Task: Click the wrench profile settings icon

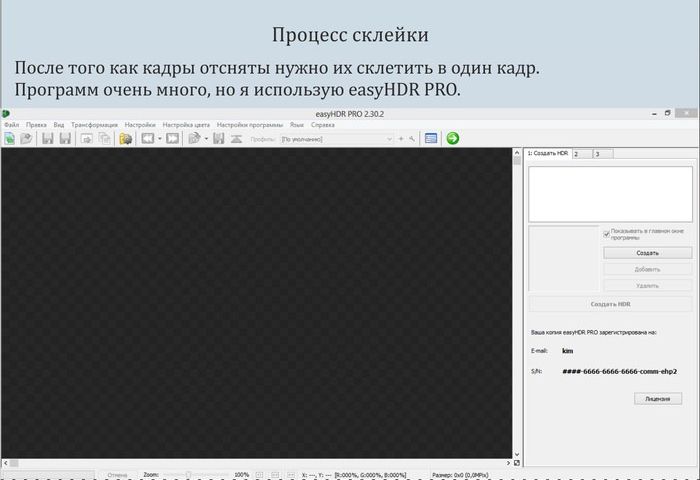Action: 412,139
